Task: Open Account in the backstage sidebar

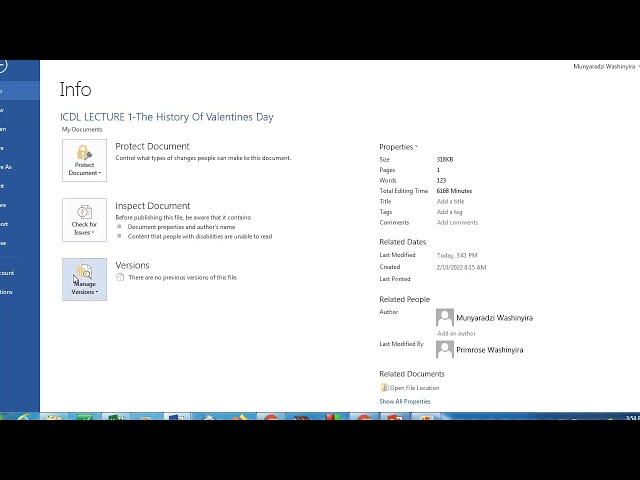Action: pyautogui.click(x=20, y=273)
